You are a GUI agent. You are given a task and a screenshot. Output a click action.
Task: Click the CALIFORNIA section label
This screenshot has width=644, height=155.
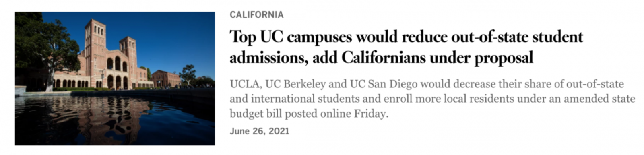click(x=256, y=15)
